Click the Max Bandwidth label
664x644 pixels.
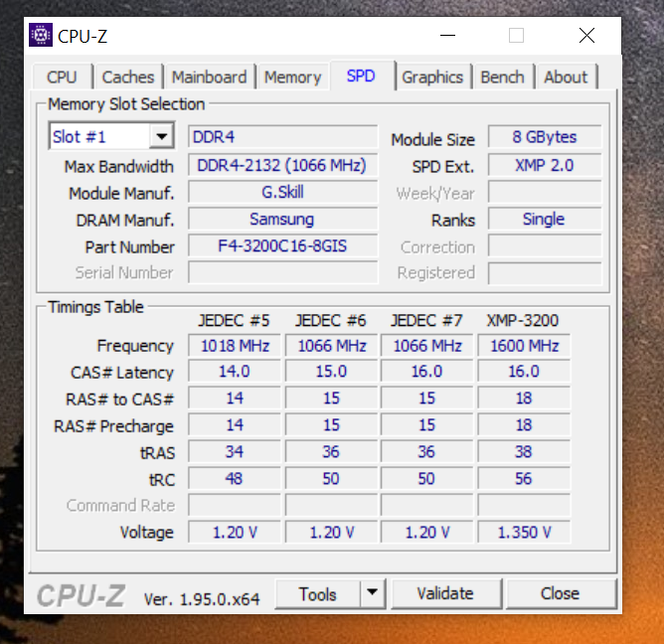(119, 166)
